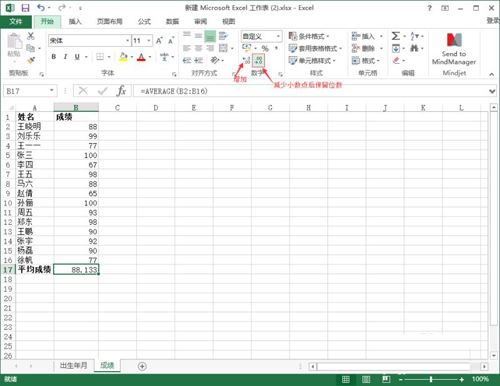500x386 pixels.
Task: Toggle Bold formatting
Action: click(x=54, y=57)
